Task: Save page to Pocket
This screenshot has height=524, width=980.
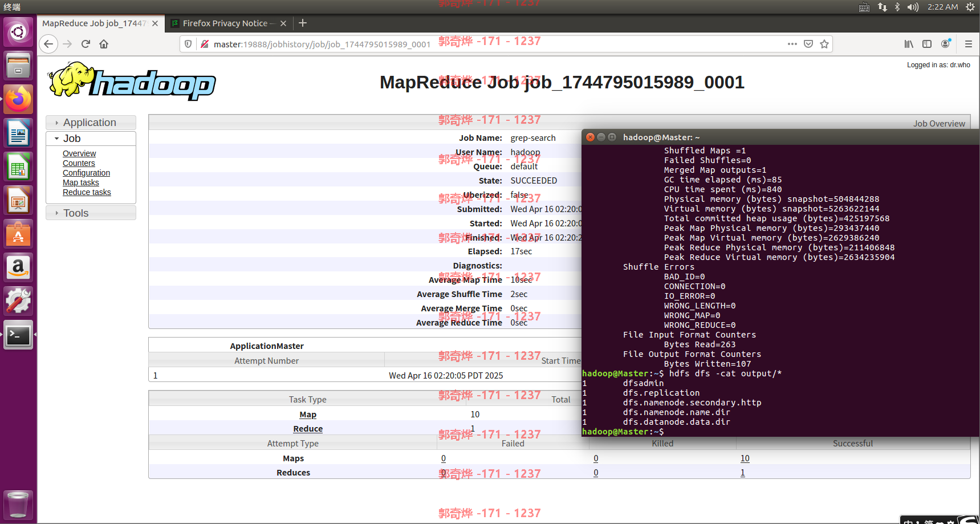Action: coord(808,44)
